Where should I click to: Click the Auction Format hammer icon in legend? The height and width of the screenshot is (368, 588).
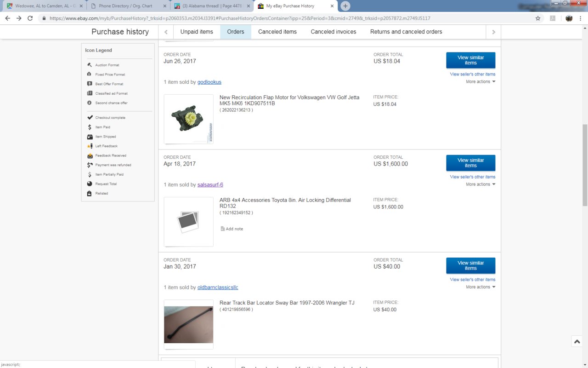[x=90, y=65]
